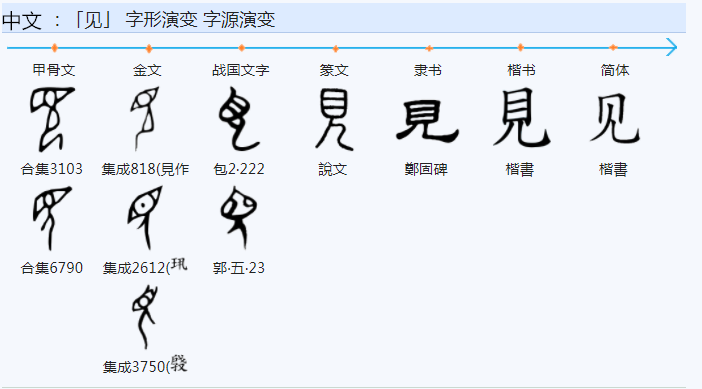Click the 甲骨文 glyph labeled 合集6790
Viewport: 702px width, 389px height.
pos(52,218)
